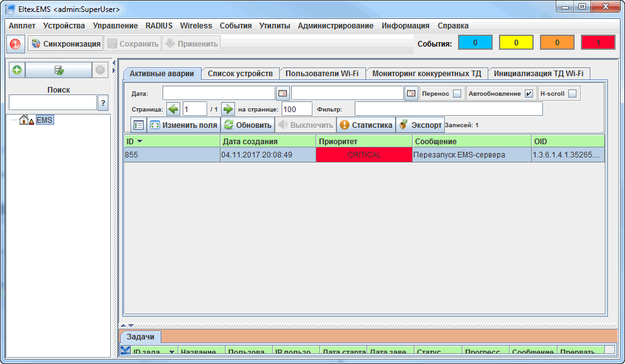The image size is (625, 364).
Task: Open the Справка menu
Action: pyautogui.click(x=453, y=25)
